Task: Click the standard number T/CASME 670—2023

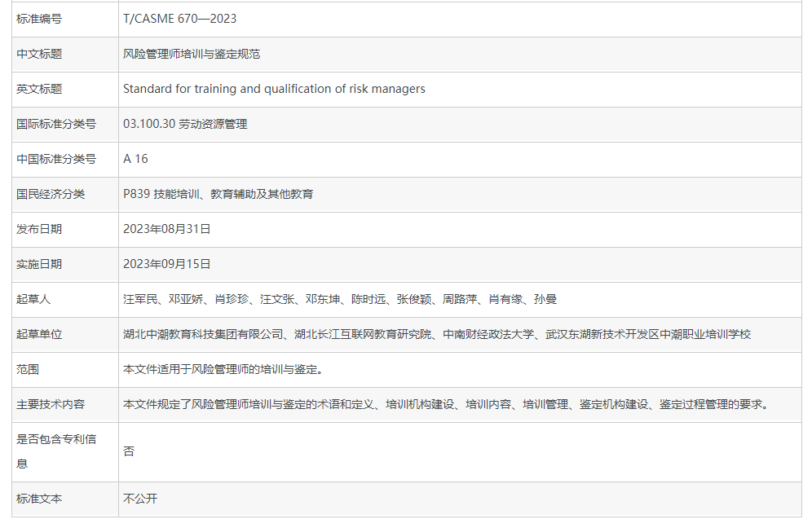Action: [179, 19]
